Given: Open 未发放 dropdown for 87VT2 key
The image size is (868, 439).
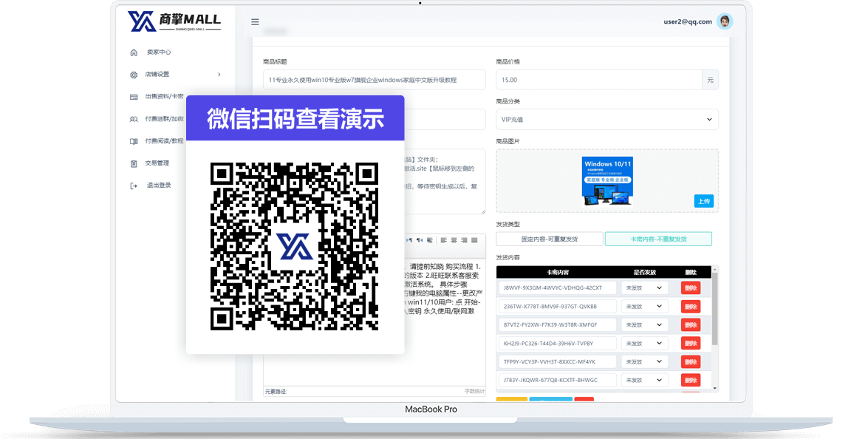Looking at the screenshot, I should (x=644, y=325).
